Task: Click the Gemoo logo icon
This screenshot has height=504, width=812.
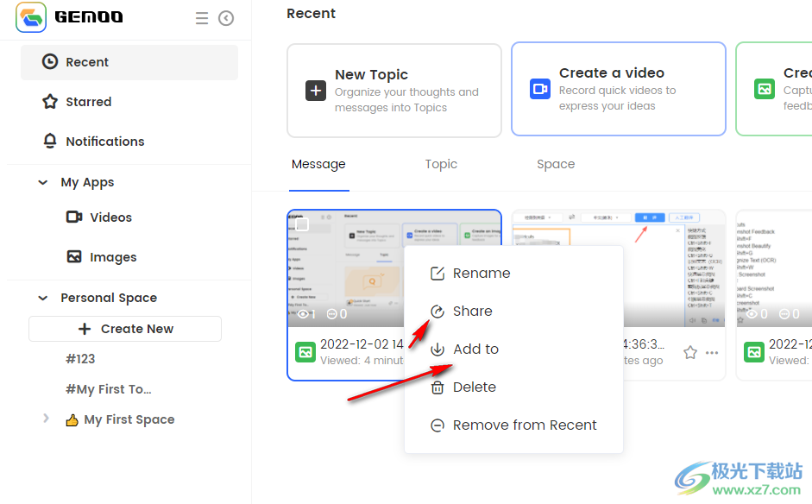Action: pyautogui.click(x=31, y=17)
